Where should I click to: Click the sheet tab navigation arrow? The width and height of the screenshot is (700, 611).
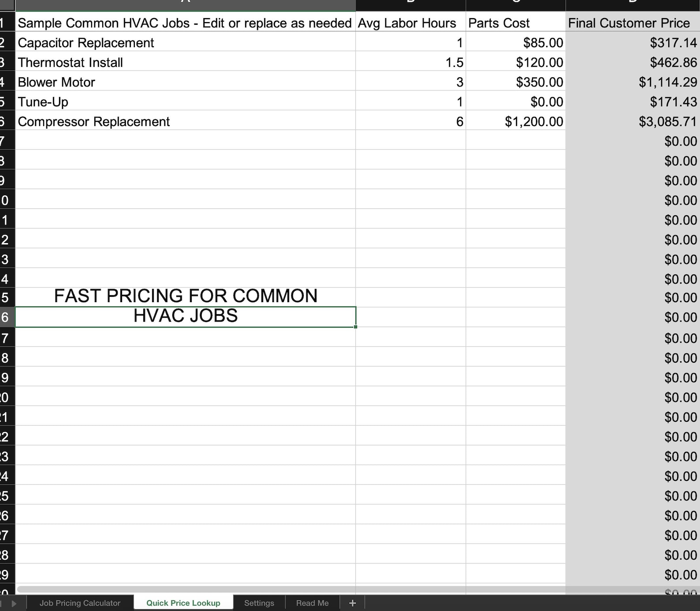click(14, 603)
